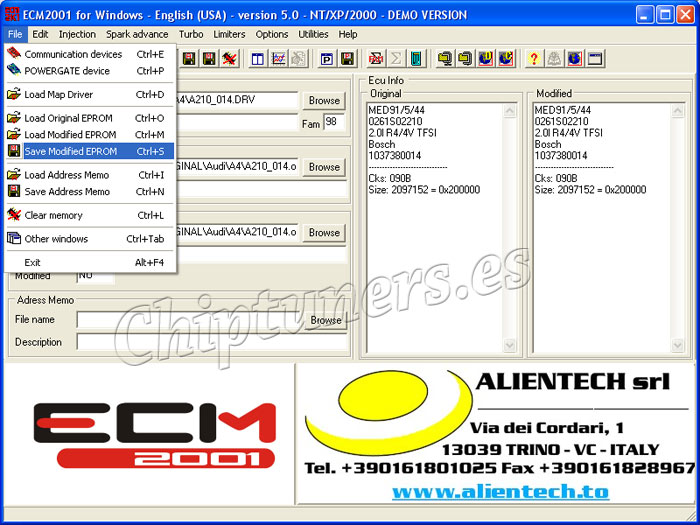Image resolution: width=700 pixels, height=525 pixels.
Task: Click the Adress Memo File name field
Action: pyautogui.click(x=191, y=320)
